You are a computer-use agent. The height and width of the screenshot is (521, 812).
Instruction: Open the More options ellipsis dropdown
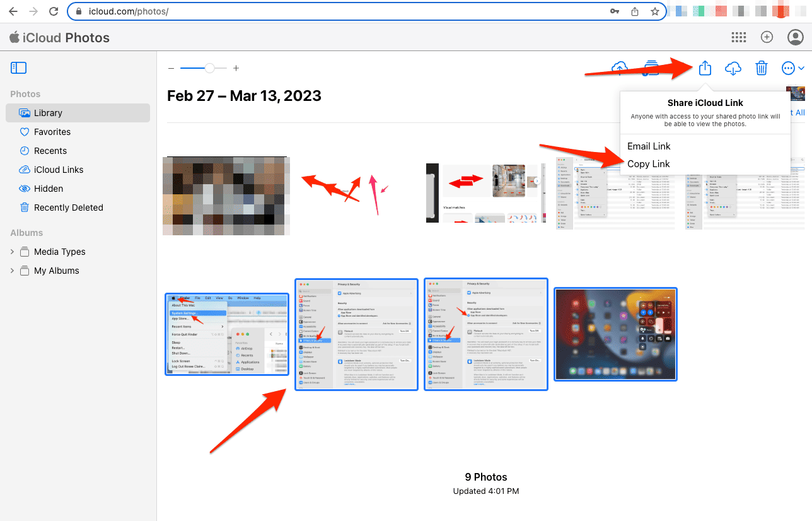tap(792, 68)
